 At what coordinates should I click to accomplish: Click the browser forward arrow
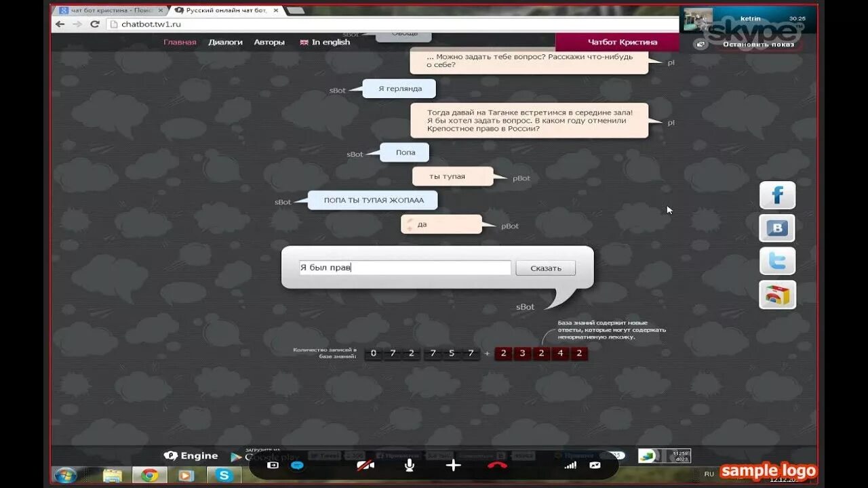(77, 24)
